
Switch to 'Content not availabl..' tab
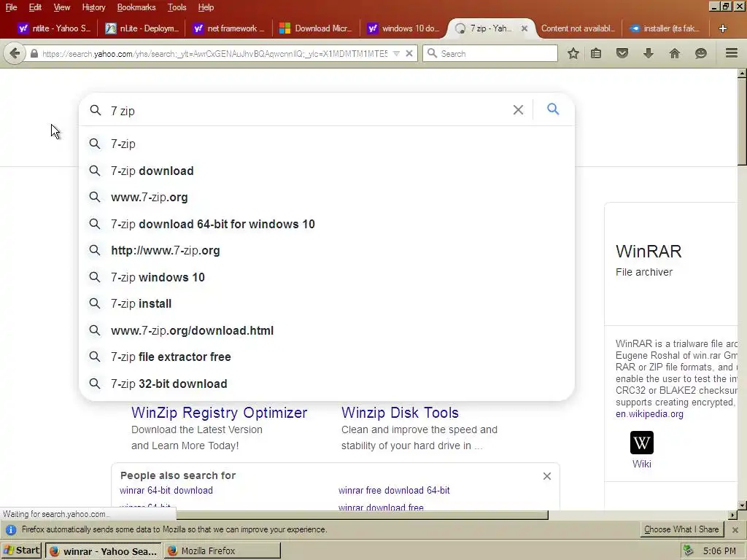[x=578, y=28]
